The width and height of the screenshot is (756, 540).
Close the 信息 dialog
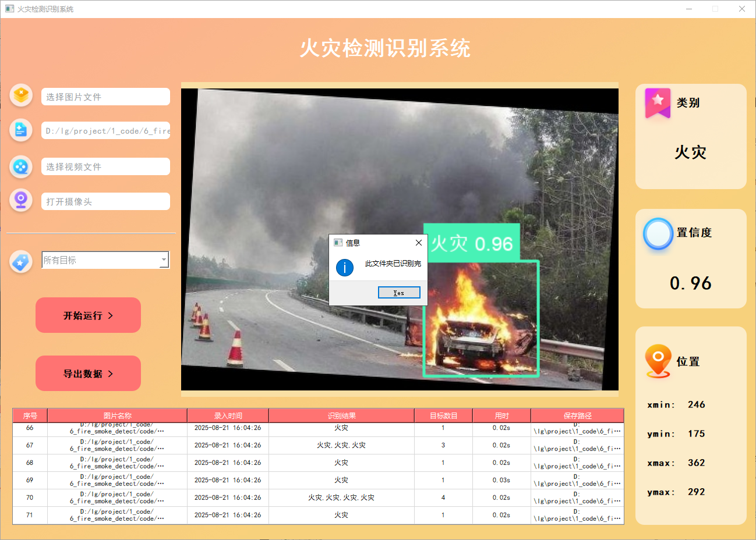click(x=419, y=243)
